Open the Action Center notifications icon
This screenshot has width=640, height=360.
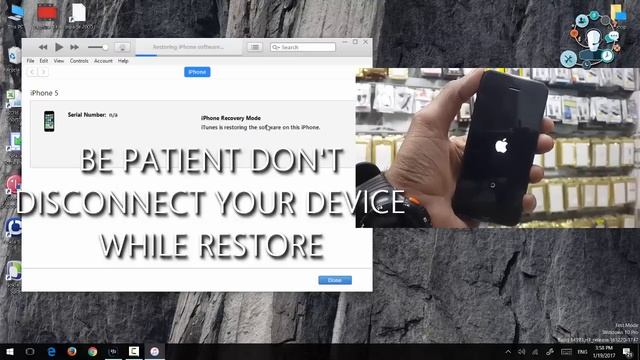tap(627, 351)
